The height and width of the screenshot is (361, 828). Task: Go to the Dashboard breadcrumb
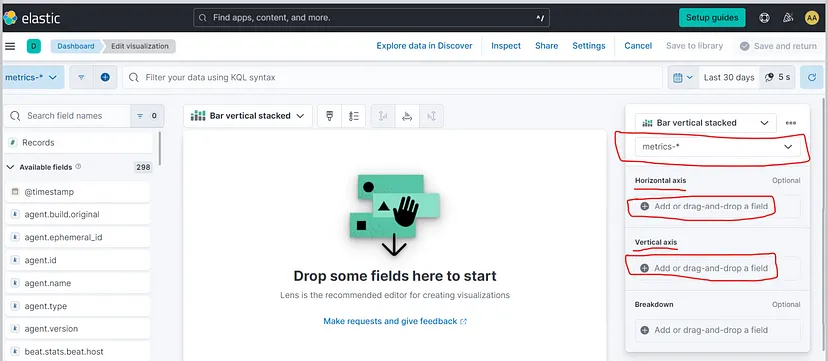click(76, 46)
